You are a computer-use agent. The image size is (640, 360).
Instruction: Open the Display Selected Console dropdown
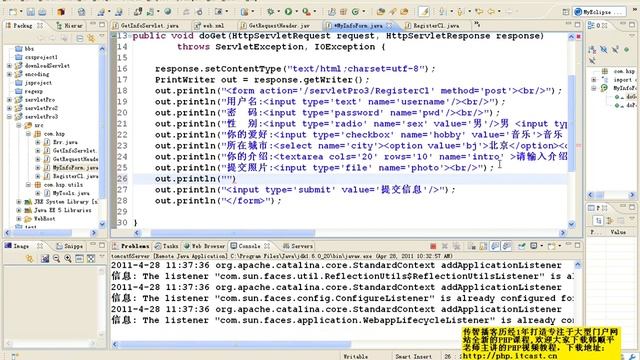tap(541, 246)
